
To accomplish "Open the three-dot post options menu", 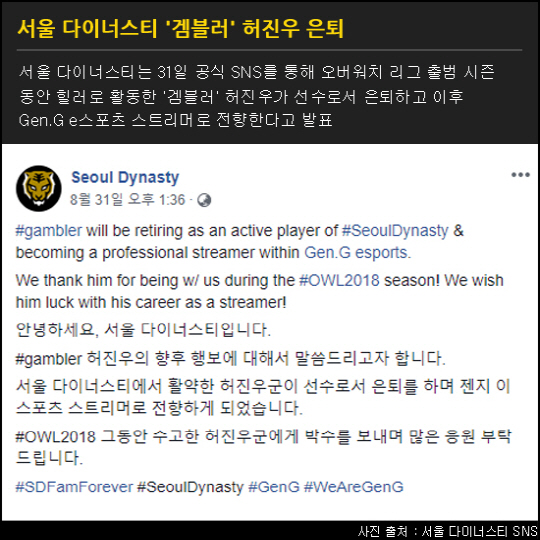I will [x=520, y=175].
